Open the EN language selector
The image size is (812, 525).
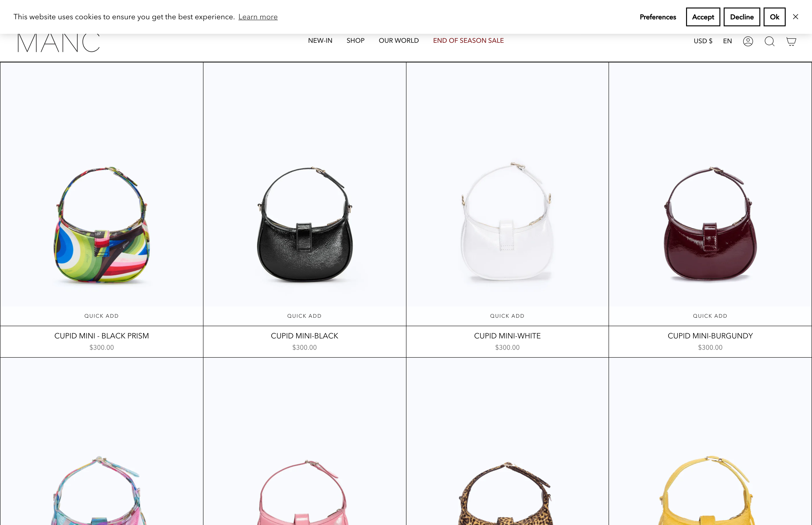(x=727, y=41)
